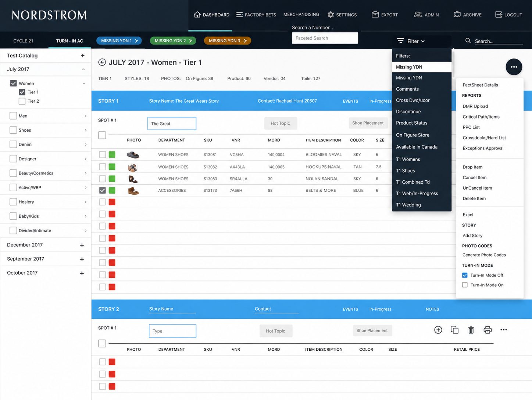Click the search magnifier icon
The width and height of the screenshot is (532, 400).
click(468, 40)
